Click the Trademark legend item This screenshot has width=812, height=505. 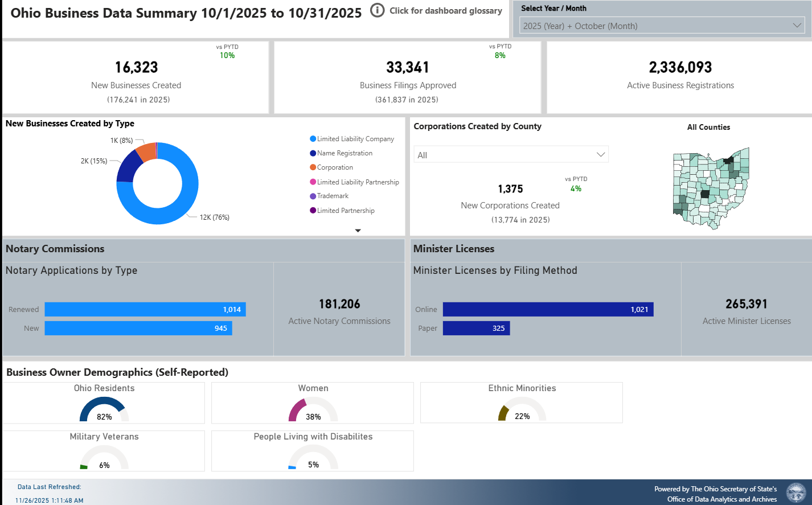tap(333, 196)
